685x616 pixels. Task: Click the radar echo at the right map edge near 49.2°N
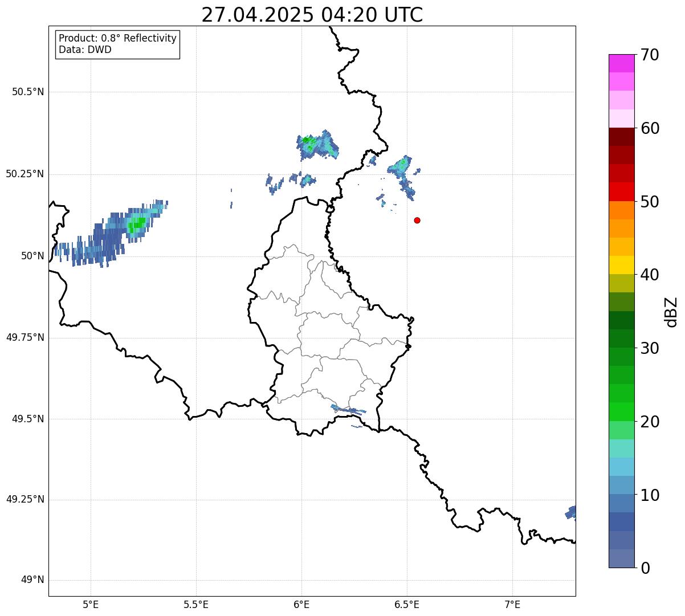pos(570,512)
